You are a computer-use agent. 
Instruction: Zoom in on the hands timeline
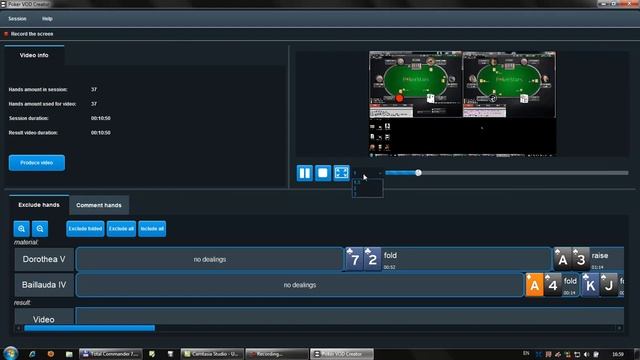(21, 229)
